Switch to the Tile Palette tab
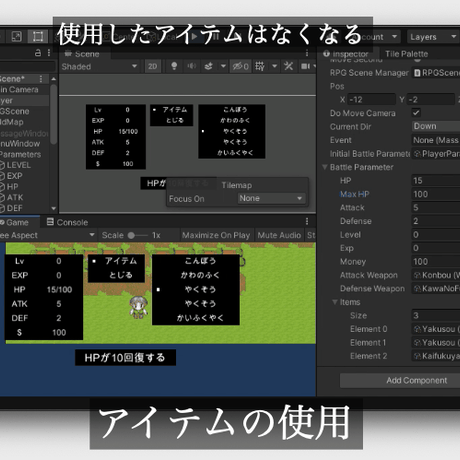460x460 pixels. coord(407,54)
